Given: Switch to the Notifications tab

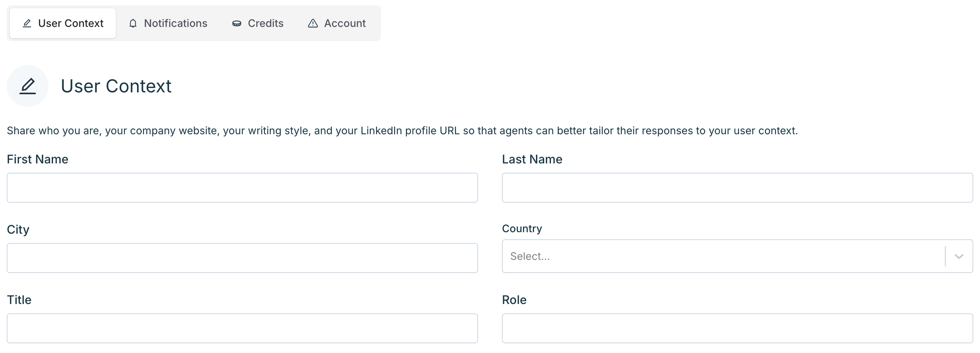Looking at the screenshot, I should click(x=168, y=24).
